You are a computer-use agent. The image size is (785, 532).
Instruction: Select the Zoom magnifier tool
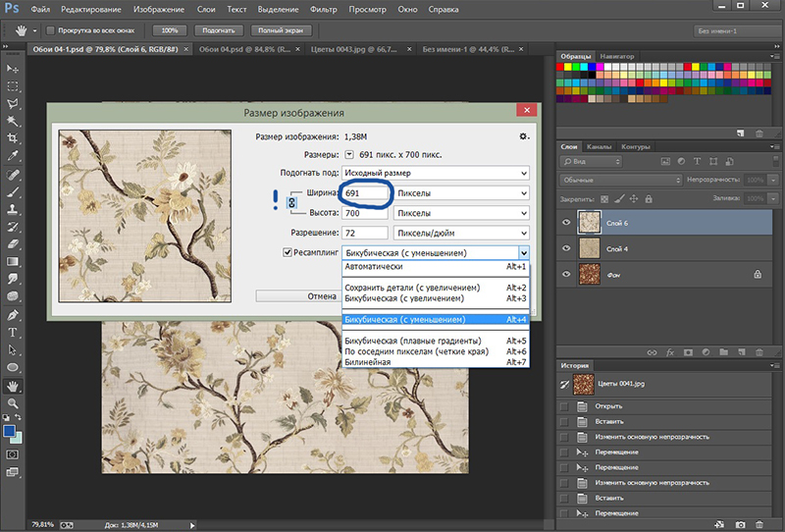(13, 402)
